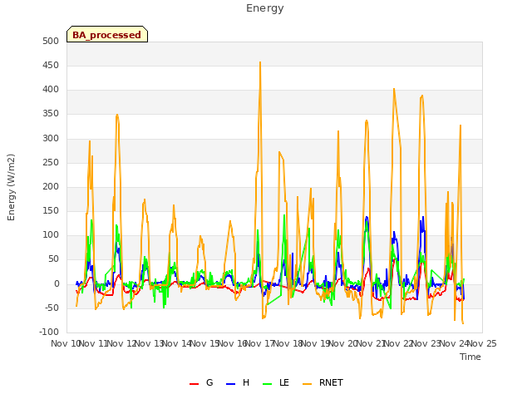The height and width of the screenshot is (399, 532).
Task: Click the orange RNET legend swatch
Action: (307, 384)
